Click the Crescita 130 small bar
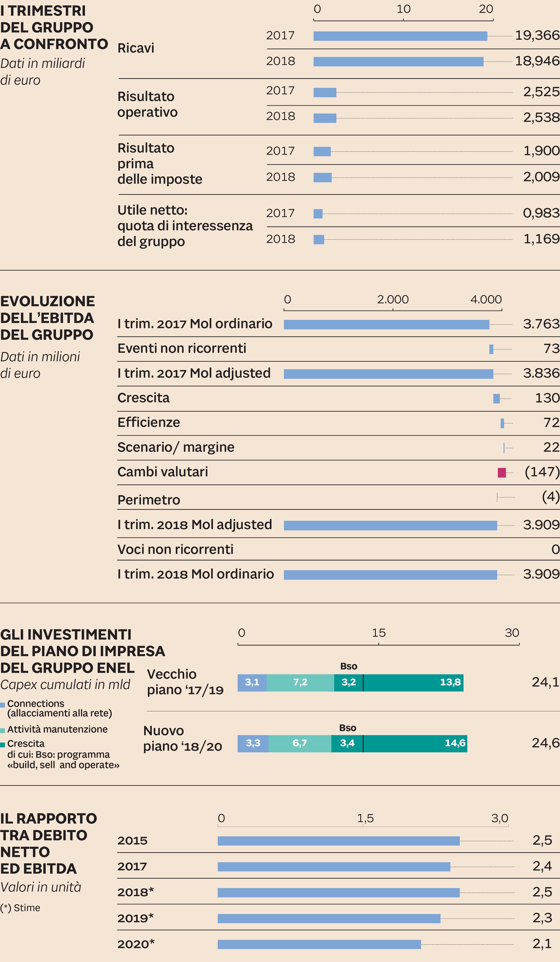This screenshot has width=560, height=962. pyautogui.click(x=496, y=399)
